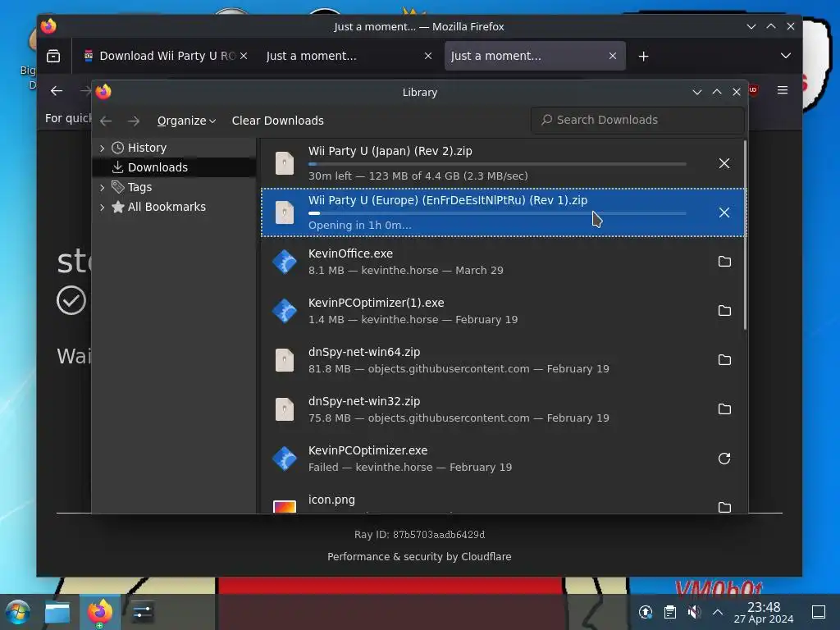Expand hidden system tray icons
The image size is (840, 630).
coord(718,612)
